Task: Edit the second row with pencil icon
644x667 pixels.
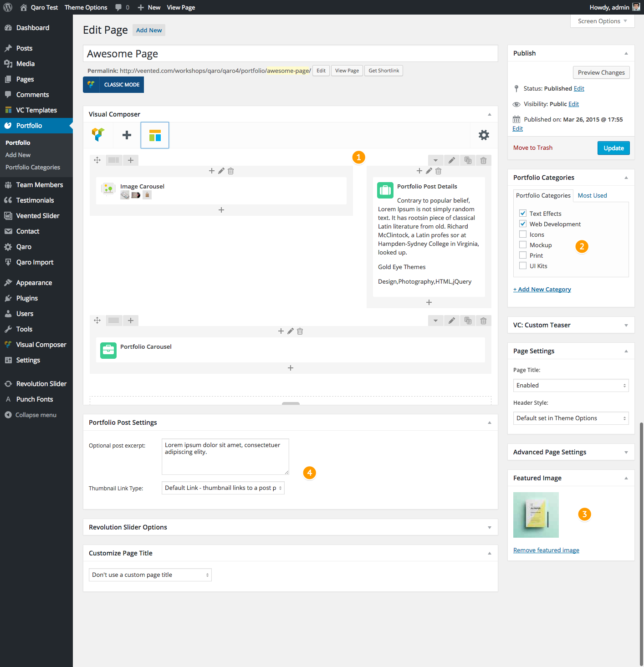Action: click(x=451, y=321)
